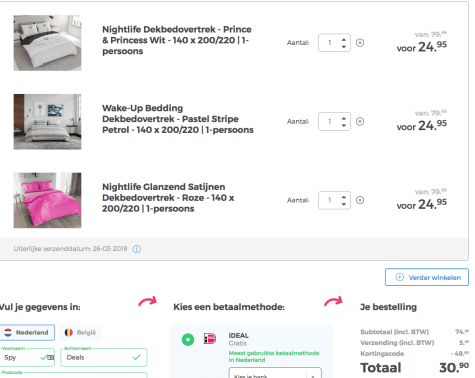Open Nightlife Glanzend Satijnen Roze product title
Screen dimensions: 475x378
pos(168,198)
